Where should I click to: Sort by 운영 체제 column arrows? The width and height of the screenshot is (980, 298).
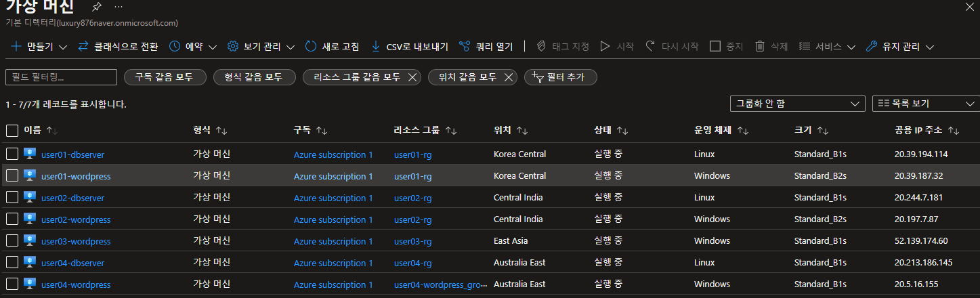pos(742,130)
